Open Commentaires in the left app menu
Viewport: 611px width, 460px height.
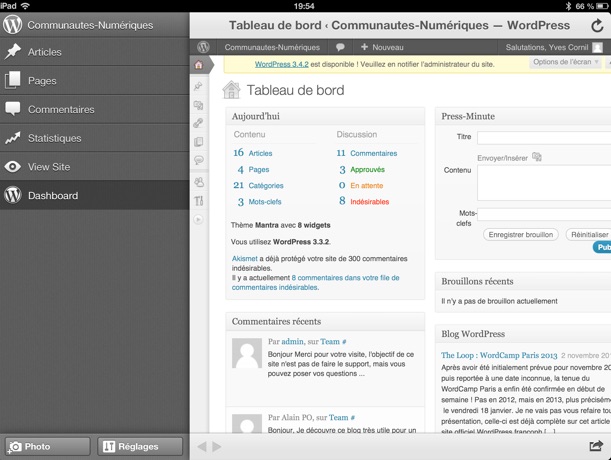[x=95, y=110]
